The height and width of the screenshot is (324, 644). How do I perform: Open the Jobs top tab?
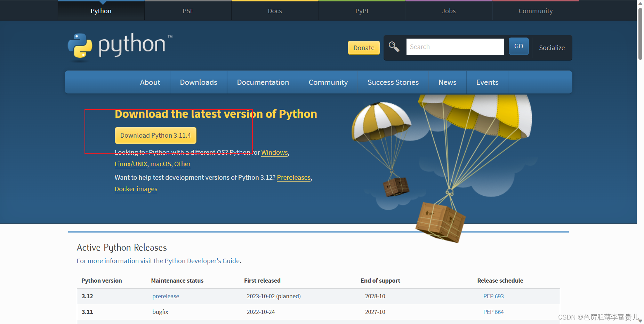(x=449, y=11)
